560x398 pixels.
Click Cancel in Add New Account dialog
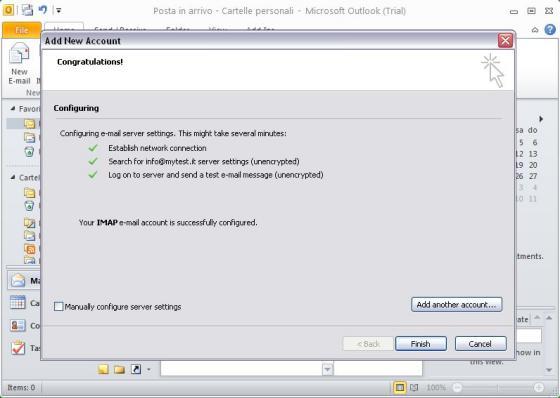tap(480, 344)
